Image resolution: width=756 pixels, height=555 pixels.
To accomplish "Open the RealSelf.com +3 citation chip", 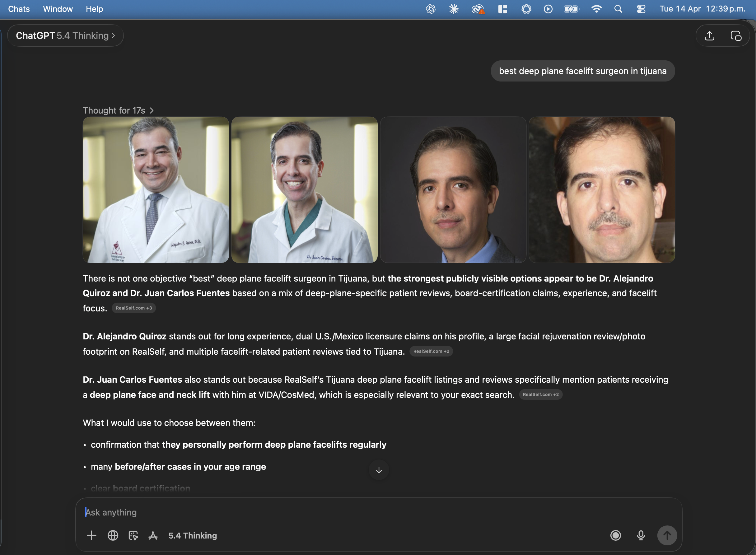I will (x=134, y=308).
